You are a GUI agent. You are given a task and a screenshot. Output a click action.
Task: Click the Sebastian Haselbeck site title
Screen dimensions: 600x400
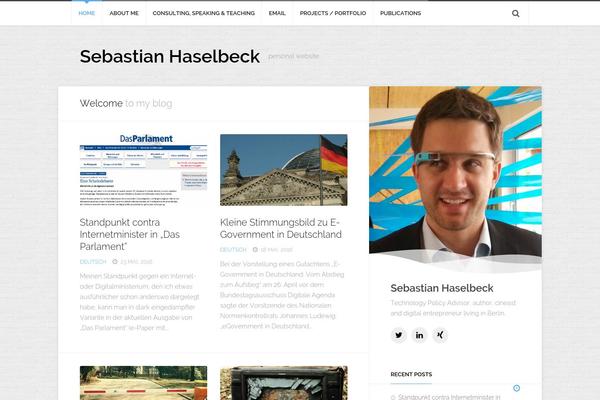[x=170, y=56]
